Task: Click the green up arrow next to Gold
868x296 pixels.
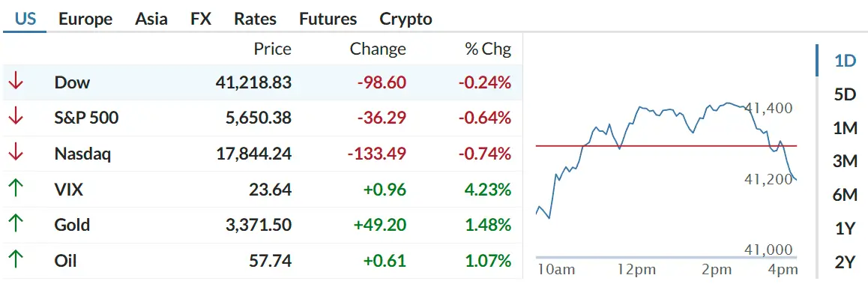Action: [16, 225]
